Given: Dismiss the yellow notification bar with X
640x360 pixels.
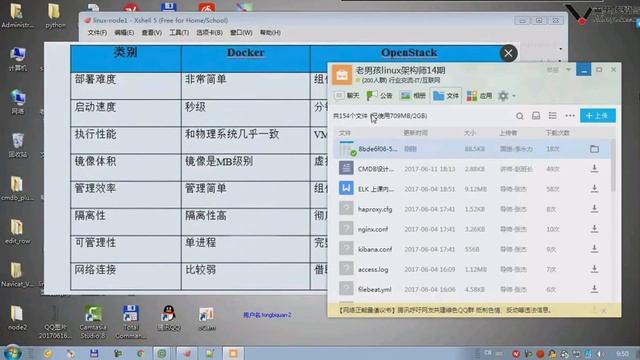Looking at the screenshot, I should click(x=604, y=311).
